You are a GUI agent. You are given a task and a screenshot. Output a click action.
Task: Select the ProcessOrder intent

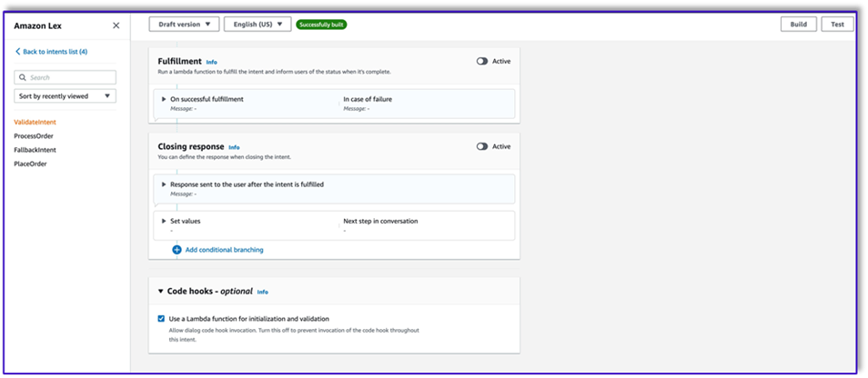click(34, 136)
